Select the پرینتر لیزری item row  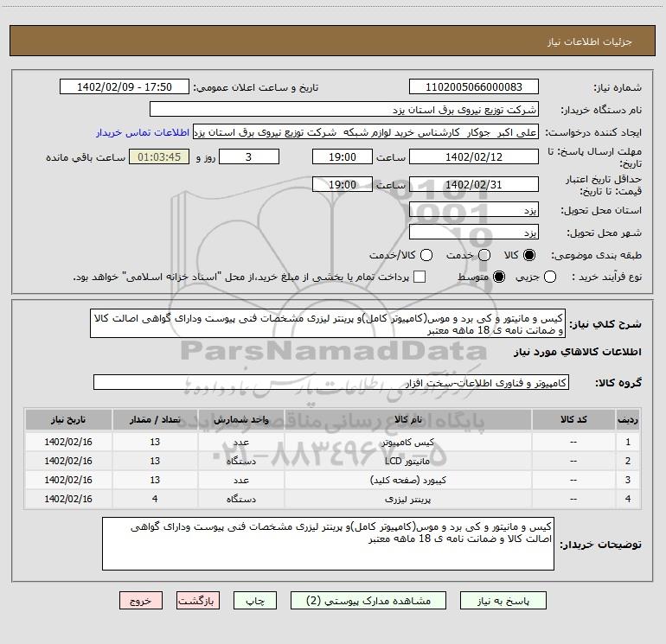coord(333,499)
